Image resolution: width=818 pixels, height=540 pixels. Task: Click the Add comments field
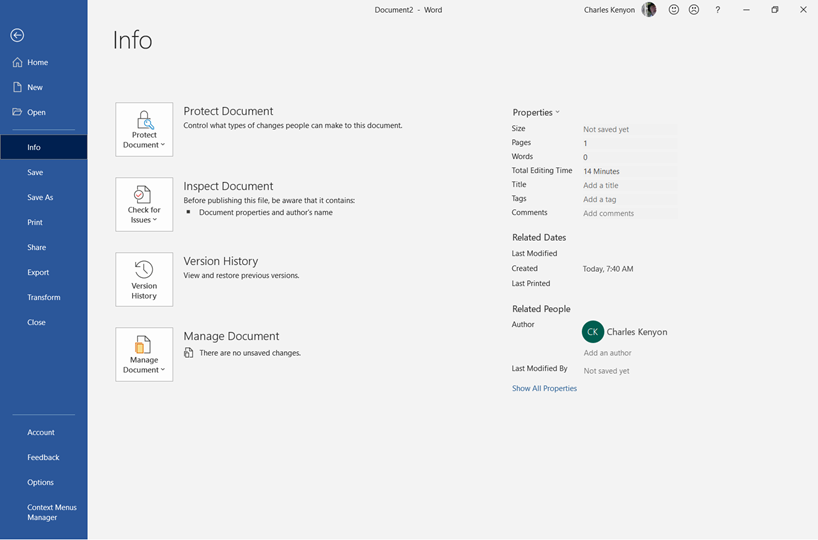[629, 213]
